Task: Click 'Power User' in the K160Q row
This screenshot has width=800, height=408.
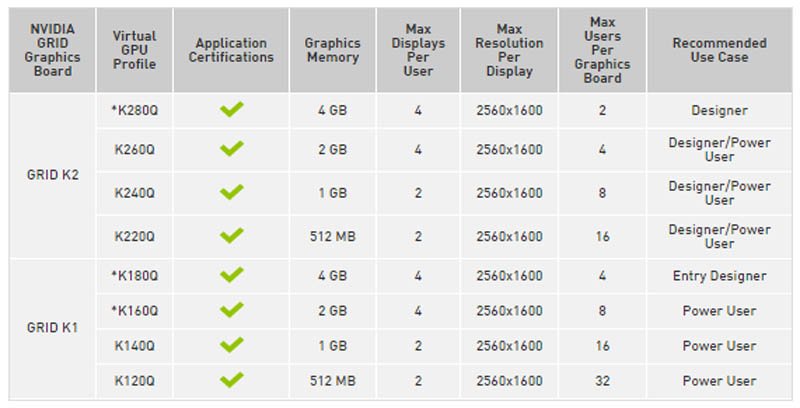Action: pyautogui.click(x=719, y=311)
